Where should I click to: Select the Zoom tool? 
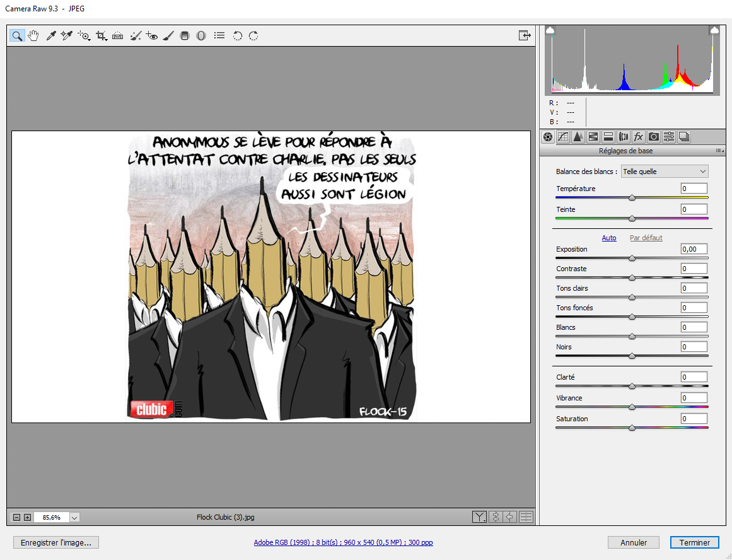point(17,35)
